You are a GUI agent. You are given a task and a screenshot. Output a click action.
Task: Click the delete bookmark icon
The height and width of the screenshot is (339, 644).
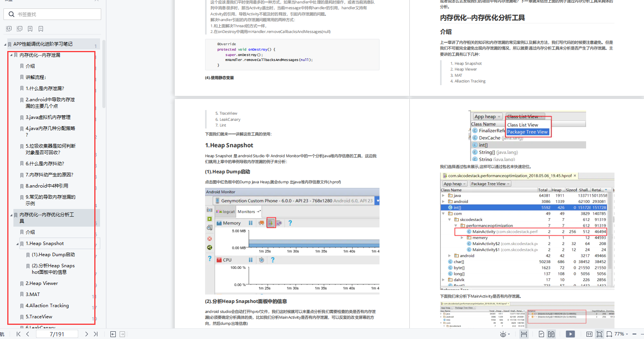[x=41, y=29]
